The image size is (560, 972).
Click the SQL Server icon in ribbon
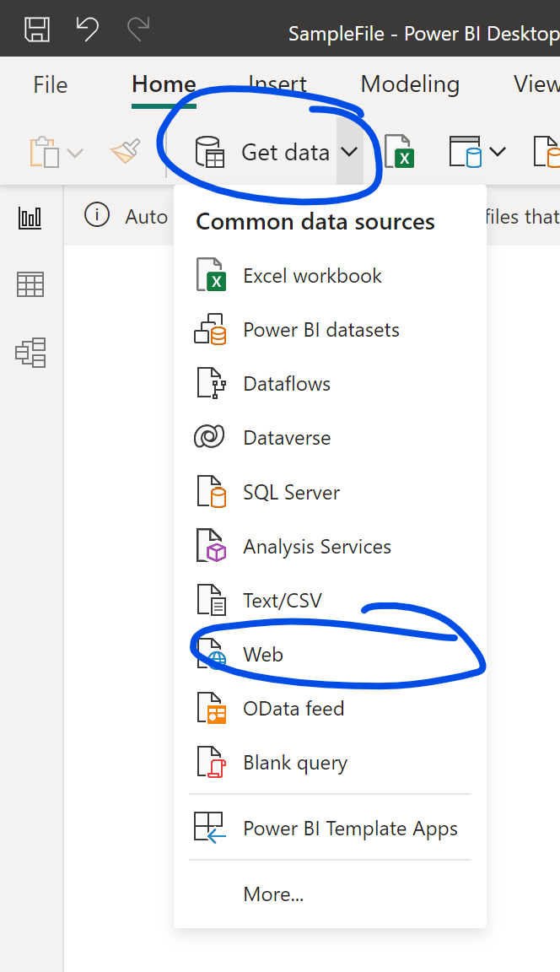(547, 152)
